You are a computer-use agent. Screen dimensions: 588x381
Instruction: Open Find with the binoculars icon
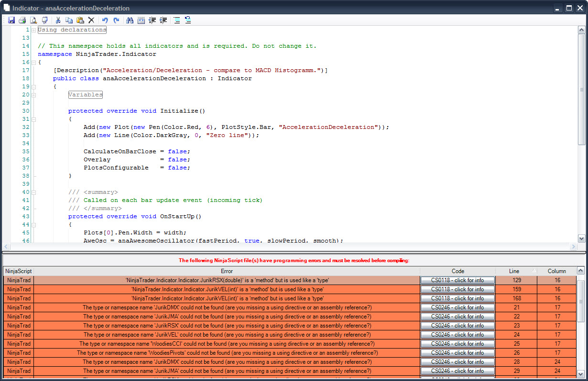pos(130,20)
